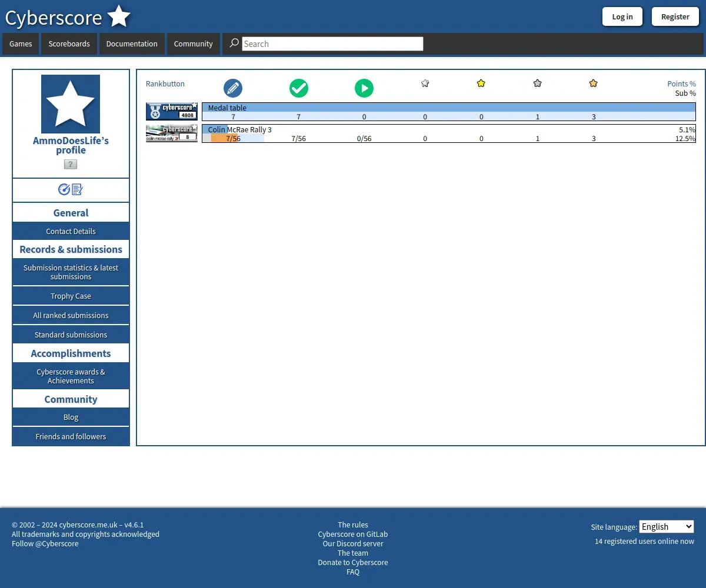Screen dimensions: 706x588
Task: Click Follow @Cyberscore link
Action: pos(45,543)
